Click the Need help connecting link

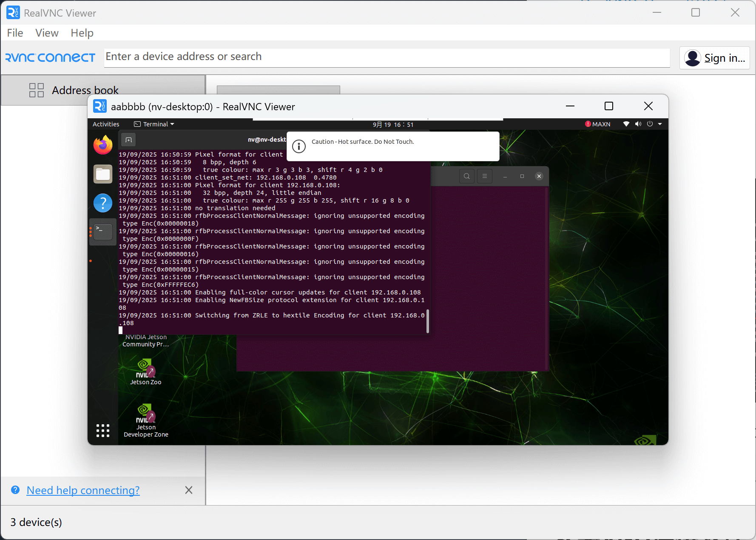(x=83, y=490)
